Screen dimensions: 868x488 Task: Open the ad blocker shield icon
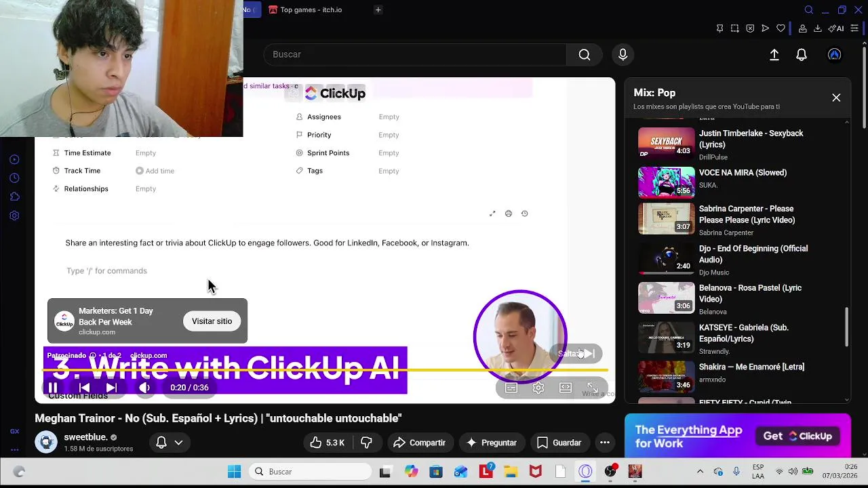(750, 28)
